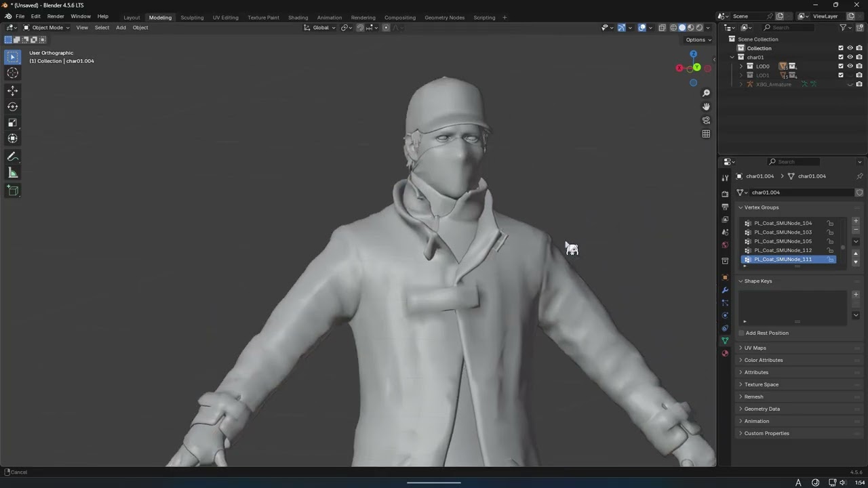This screenshot has width=868, height=488.
Task: Open the Output properties tab
Action: (x=725, y=207)
